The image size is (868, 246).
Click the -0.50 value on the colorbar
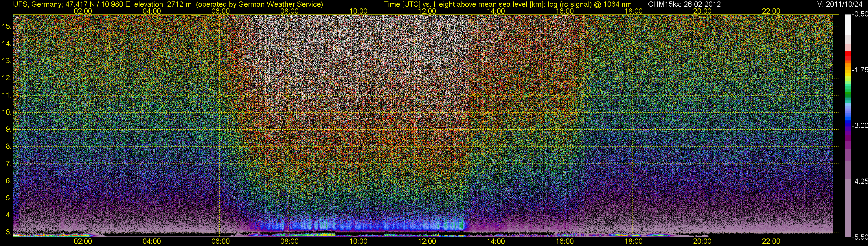pos(860,14)
